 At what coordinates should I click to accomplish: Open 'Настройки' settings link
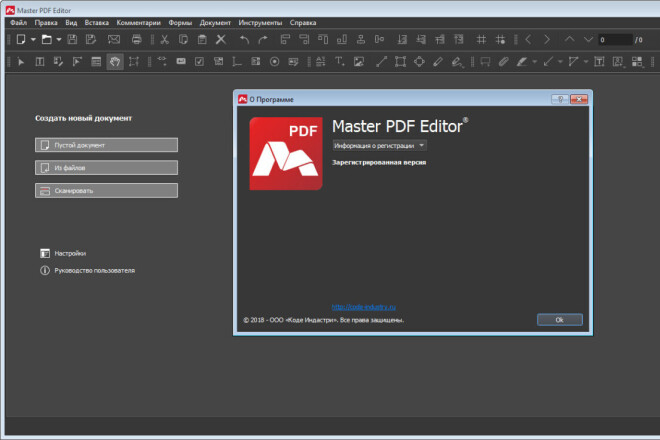click(63, 253)
